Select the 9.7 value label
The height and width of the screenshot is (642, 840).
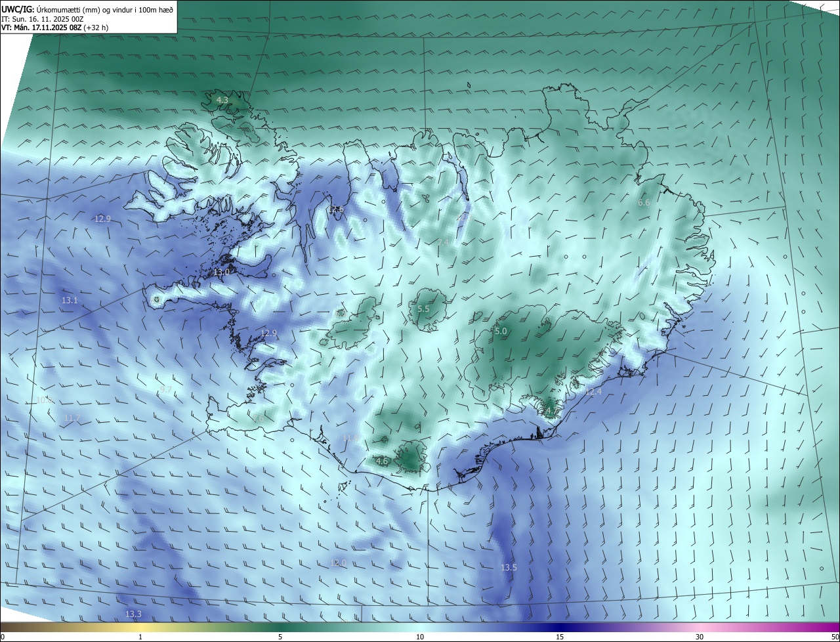pos(165,389)
